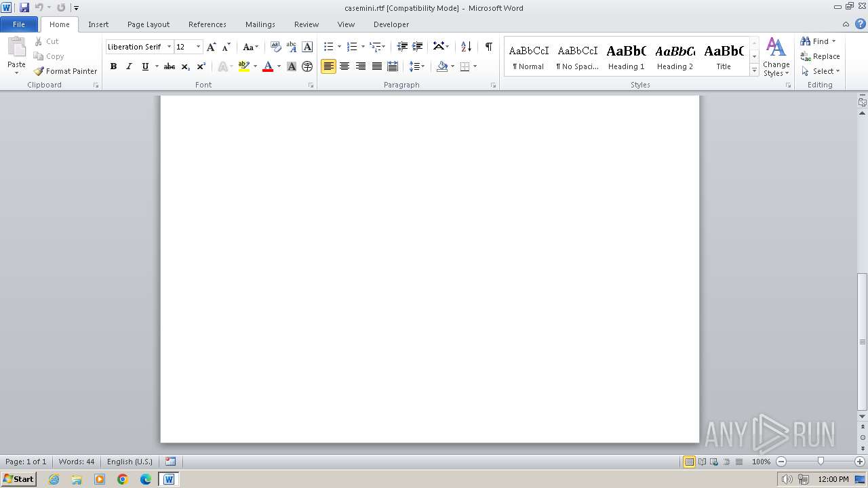
Task: Switch to the Insert tab
Action: coord(98,24)
